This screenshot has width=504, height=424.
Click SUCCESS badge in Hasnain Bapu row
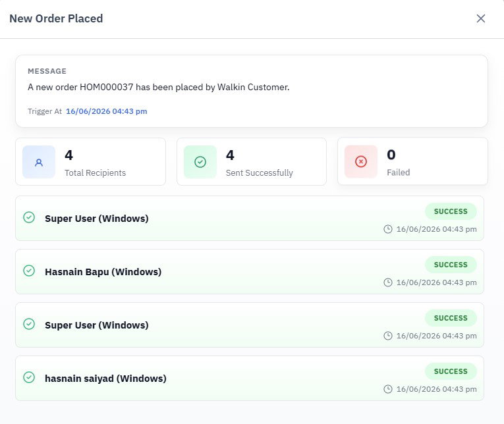451,265
